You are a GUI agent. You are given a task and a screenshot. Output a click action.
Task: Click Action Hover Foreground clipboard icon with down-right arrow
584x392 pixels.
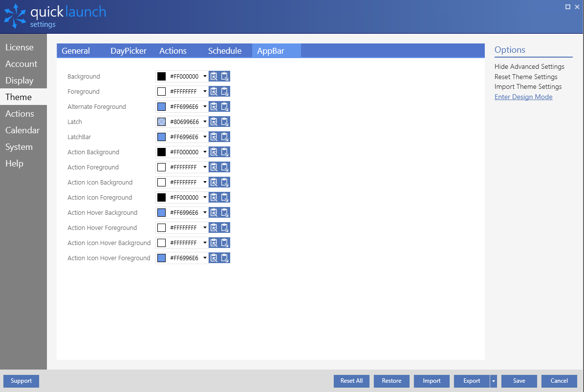point(225,227)
